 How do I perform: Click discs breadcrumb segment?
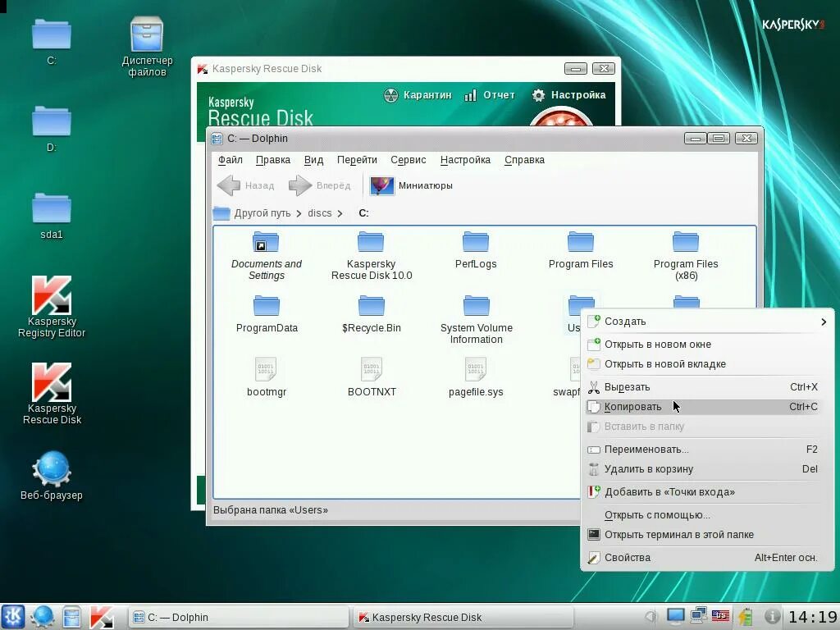319,213
